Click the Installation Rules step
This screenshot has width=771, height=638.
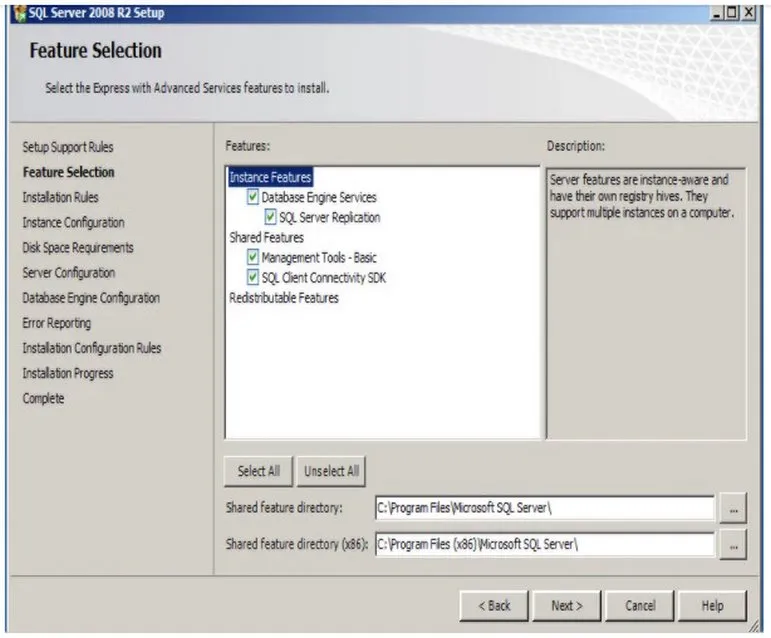tap(60, 197)
